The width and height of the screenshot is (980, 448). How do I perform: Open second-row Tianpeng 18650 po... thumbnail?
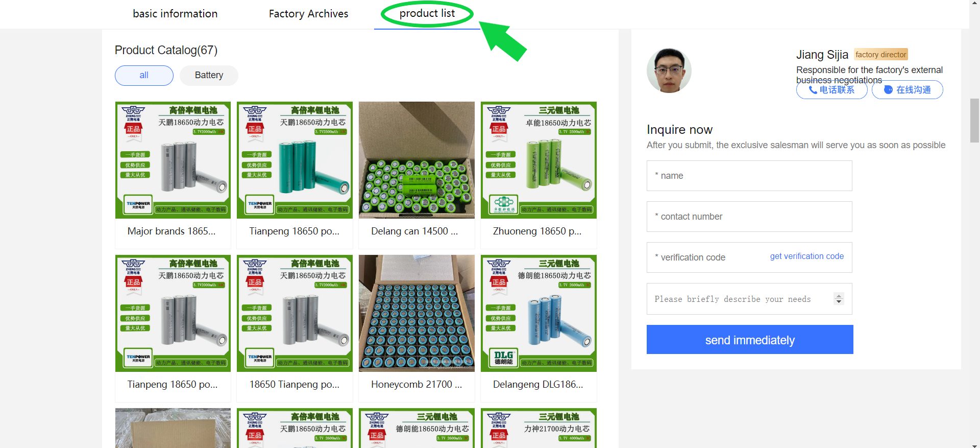coord(173,313)
